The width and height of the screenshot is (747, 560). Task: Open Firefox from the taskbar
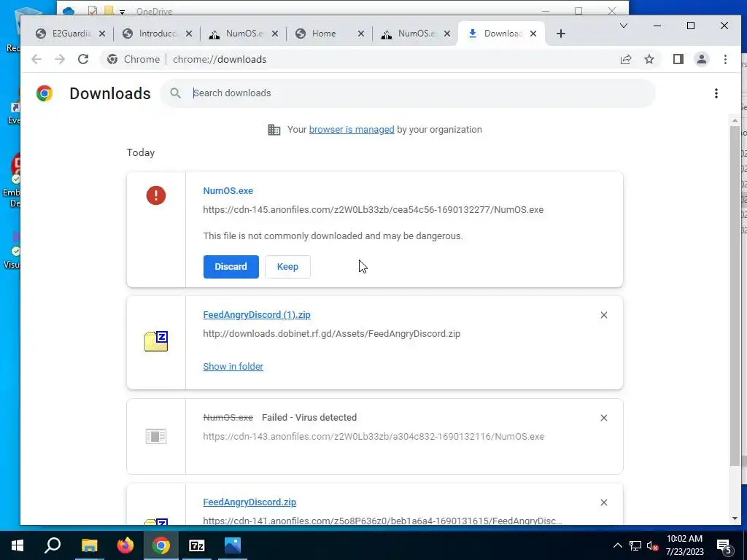[x=125, y=545]
